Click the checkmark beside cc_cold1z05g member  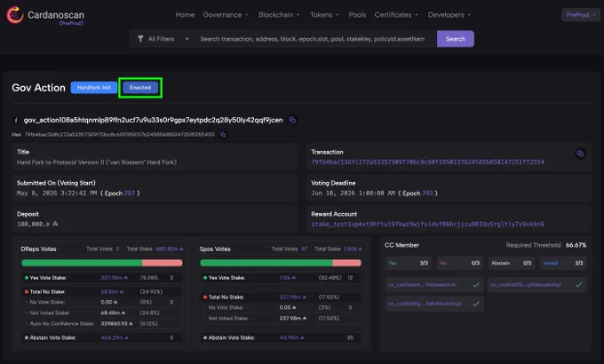pyautogui.click(x=476, y=304)
